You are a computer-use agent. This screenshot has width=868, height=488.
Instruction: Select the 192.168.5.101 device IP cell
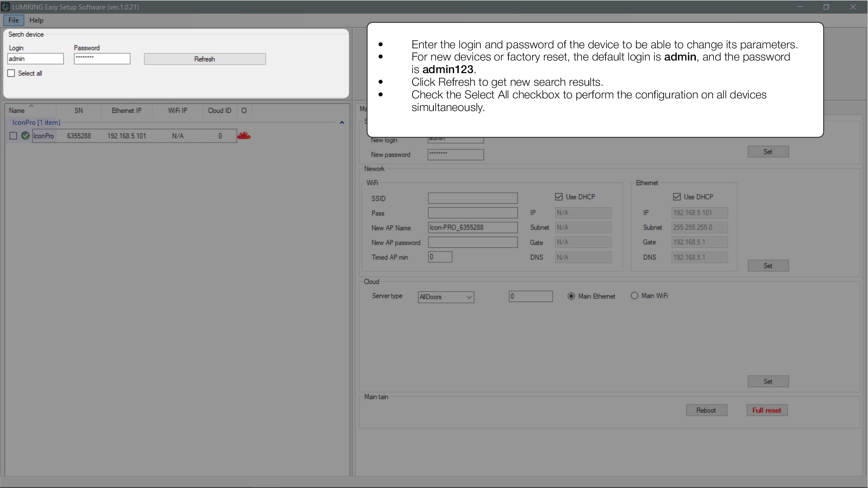(x=127, y=136)
